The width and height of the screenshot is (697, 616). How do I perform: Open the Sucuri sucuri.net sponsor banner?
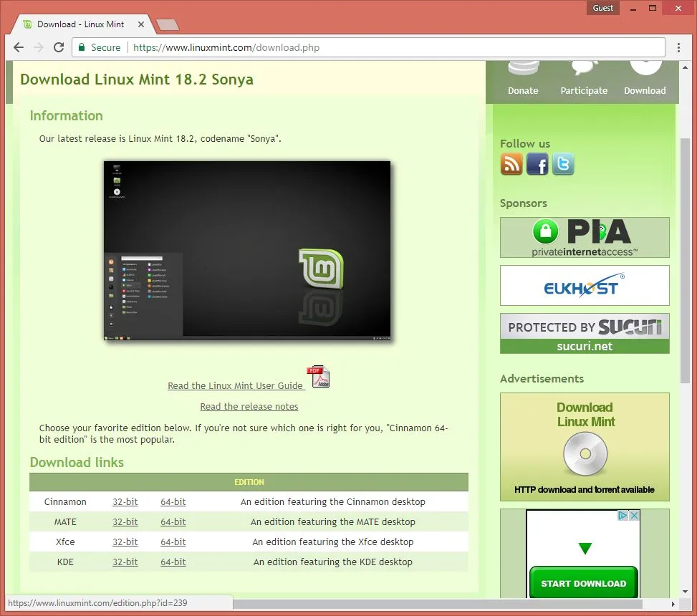(x=585, y=333)
